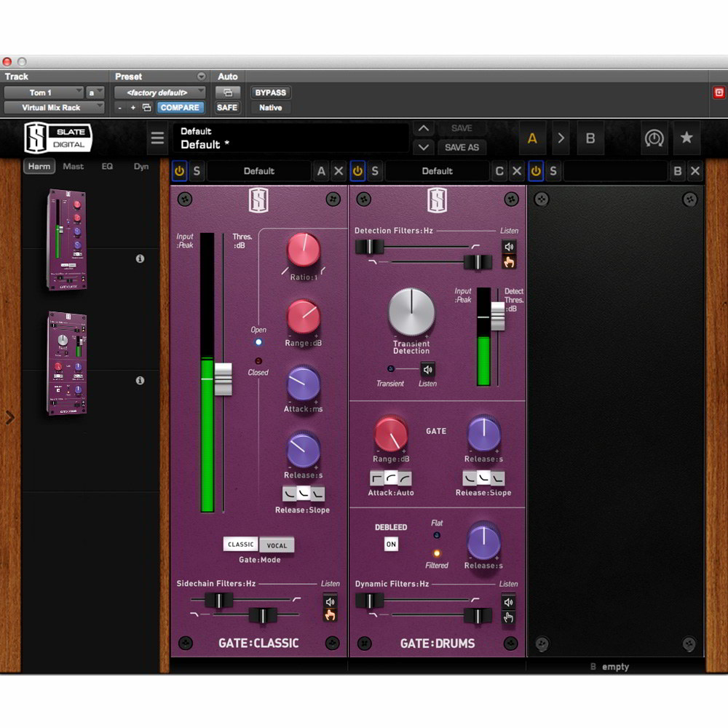This screenshot has height=728, width=728.
Task: Show info for Gate Classic thumbnail
Action: [x=140, y=258]
